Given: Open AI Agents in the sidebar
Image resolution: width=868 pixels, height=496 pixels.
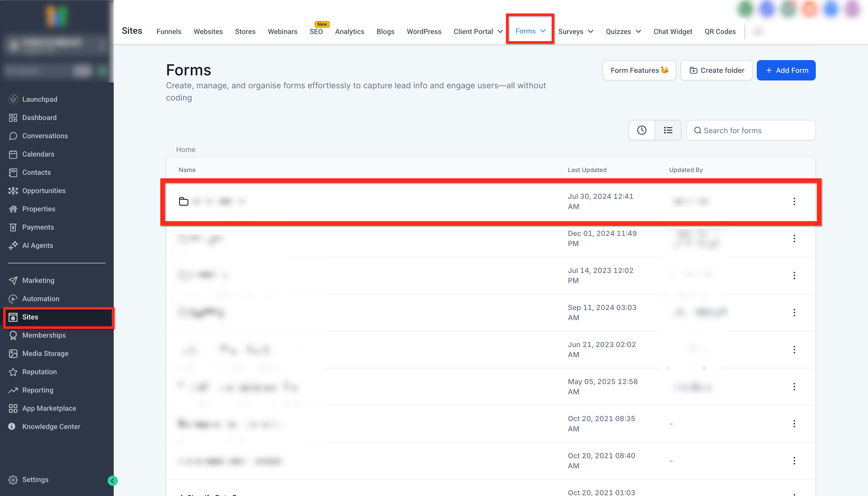Looking at the screenshot, I should (x=38, y=245).
